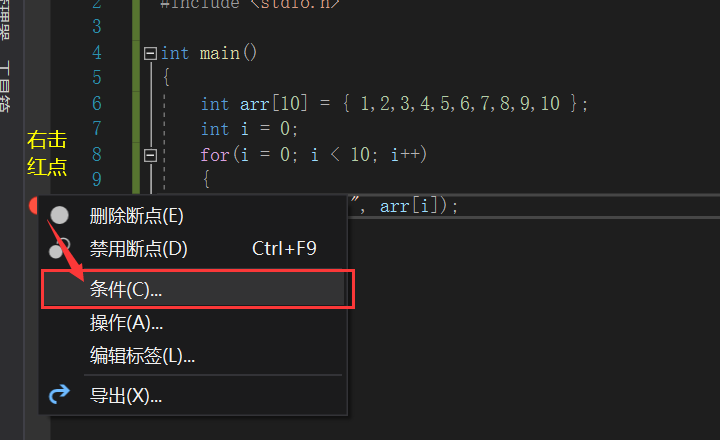Click line number 7 in the gutter
The width and height of the screenshot is (720, 440).
click(x=96, y=129)
